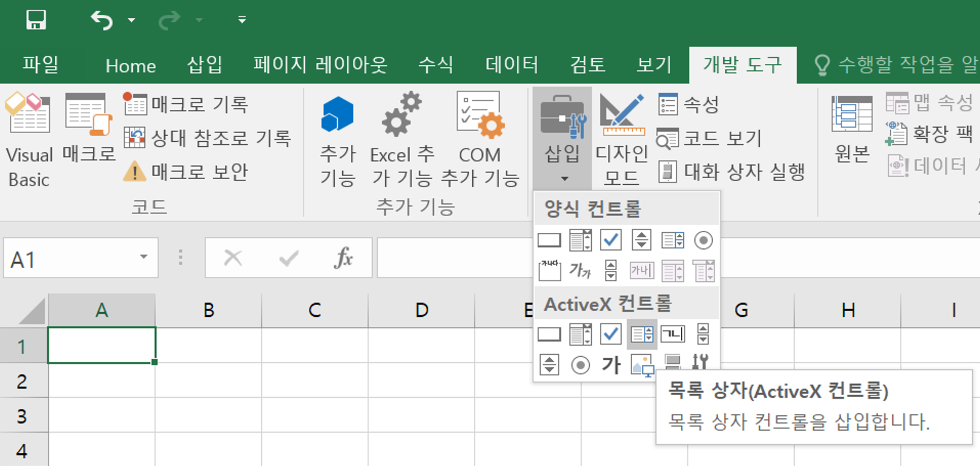Insert ActiveX check box control

pyautogui.click(x=610, y=335)
